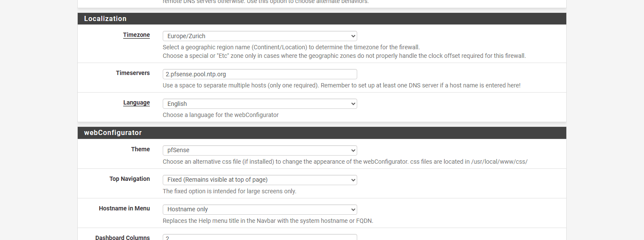Click the underlined Timezone label
The width and height of the screenshot is (644, 240).
coord(137,35)
